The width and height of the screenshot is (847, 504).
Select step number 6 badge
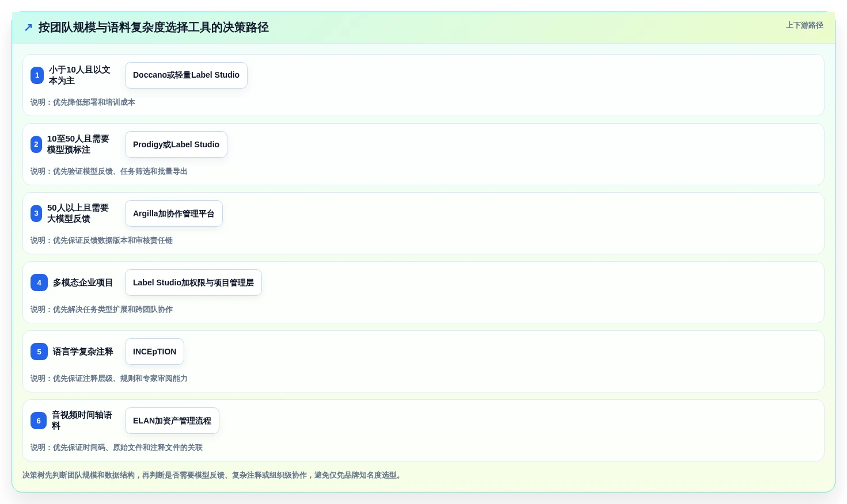click(39, 421)
